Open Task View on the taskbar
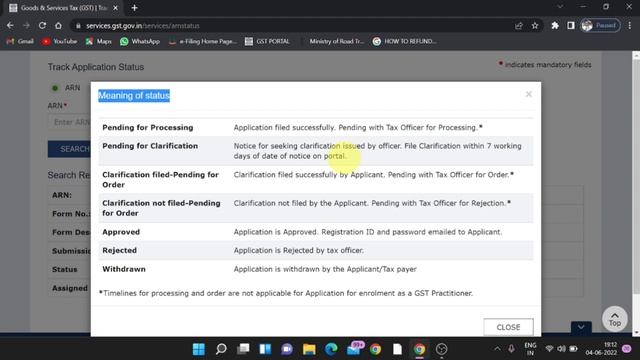Viewport: 640px width, 360px height. pyautogui.click(x=243, y=349)
